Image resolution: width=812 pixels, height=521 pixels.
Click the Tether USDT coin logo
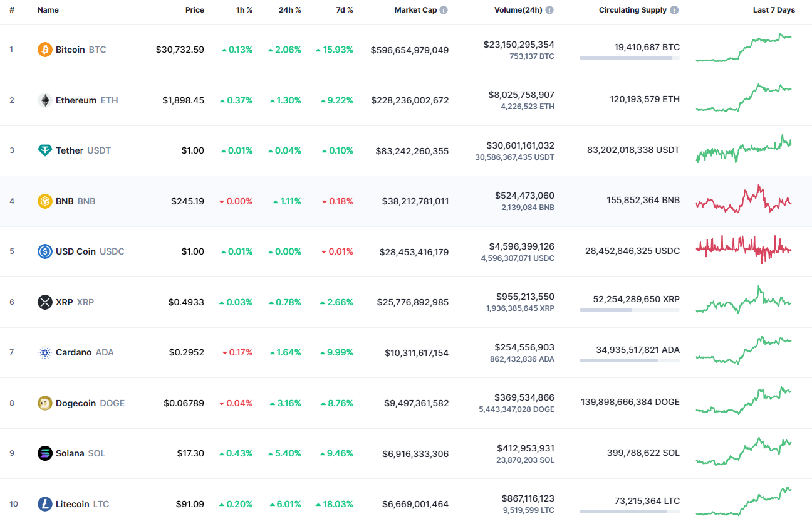tap(44, 150)
